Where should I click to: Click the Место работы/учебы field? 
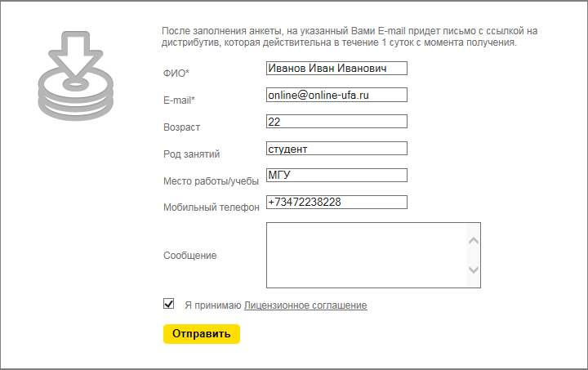click(336, 175)
